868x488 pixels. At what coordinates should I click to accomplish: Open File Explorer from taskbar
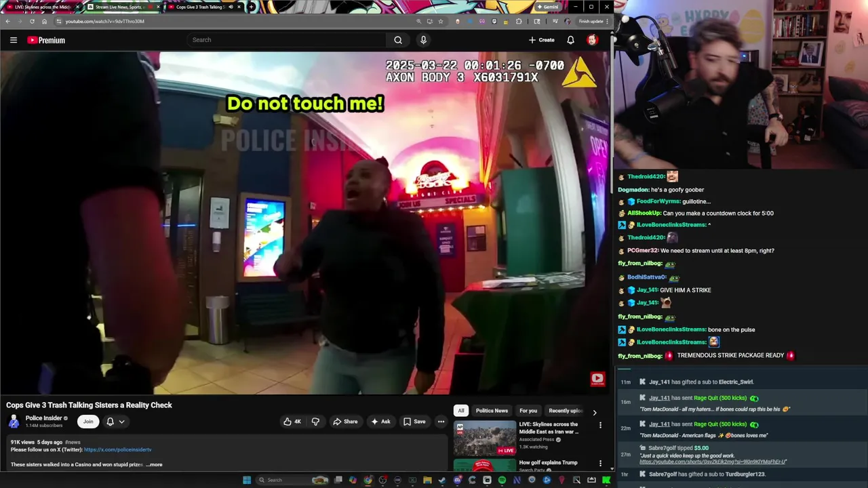(x=427, y=480)
